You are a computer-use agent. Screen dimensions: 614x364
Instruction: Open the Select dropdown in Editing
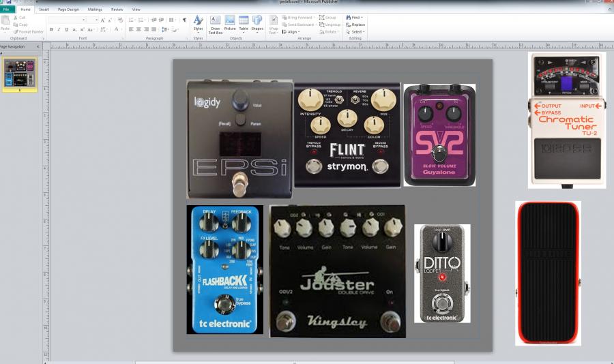click(355, 32)
